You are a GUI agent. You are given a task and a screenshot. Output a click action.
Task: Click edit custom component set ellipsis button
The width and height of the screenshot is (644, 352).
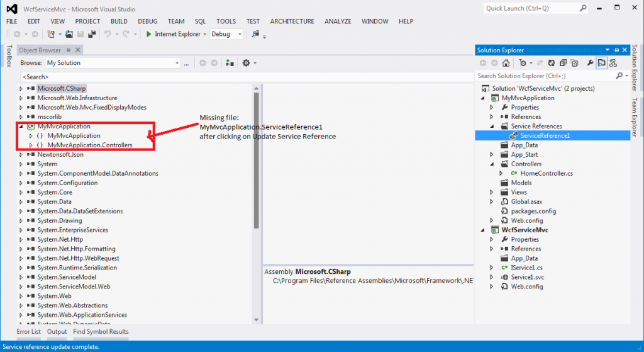(x=186, y=64)
